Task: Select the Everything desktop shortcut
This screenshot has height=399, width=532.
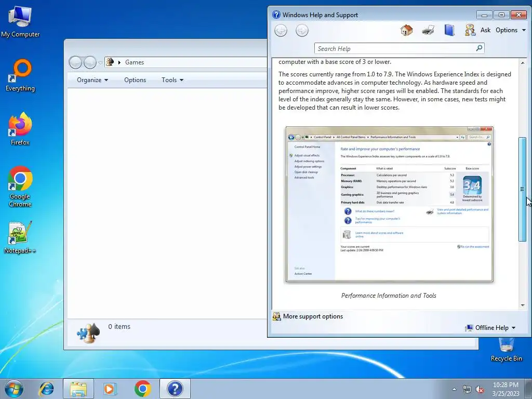Action: 20,75
